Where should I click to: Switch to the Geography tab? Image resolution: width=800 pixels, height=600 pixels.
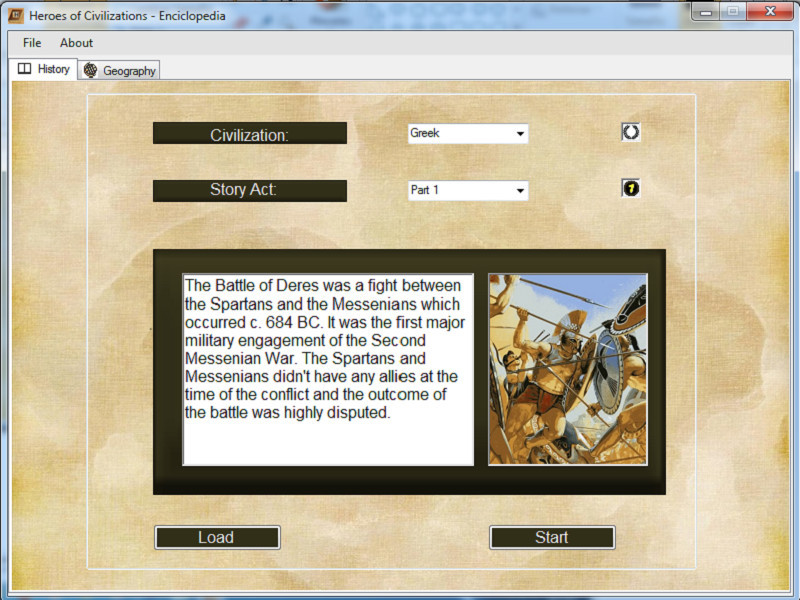point(119,70)
